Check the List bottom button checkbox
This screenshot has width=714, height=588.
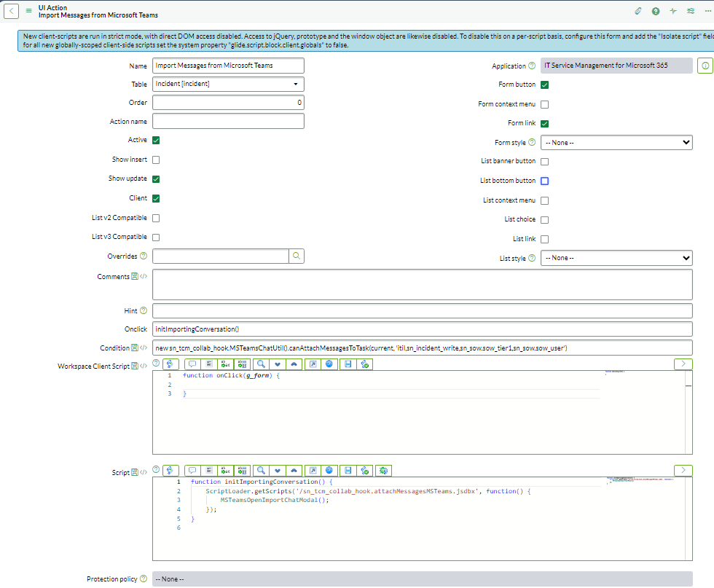point(545,181)
